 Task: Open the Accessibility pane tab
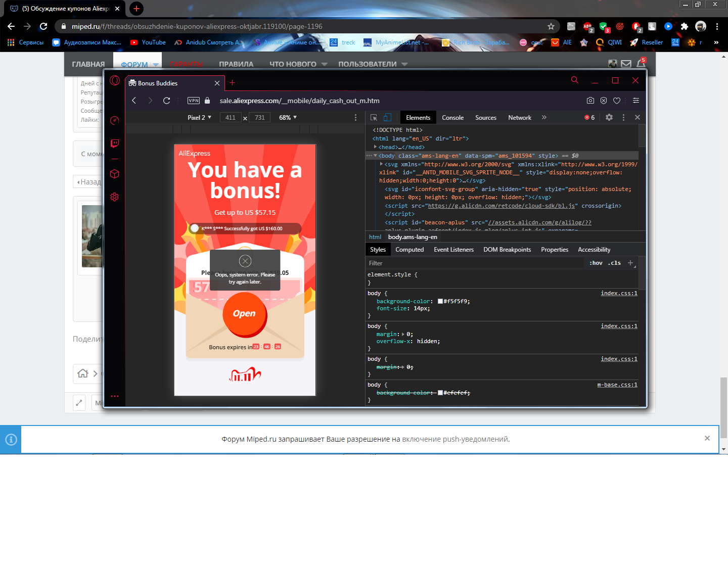(x=594, y=250)
